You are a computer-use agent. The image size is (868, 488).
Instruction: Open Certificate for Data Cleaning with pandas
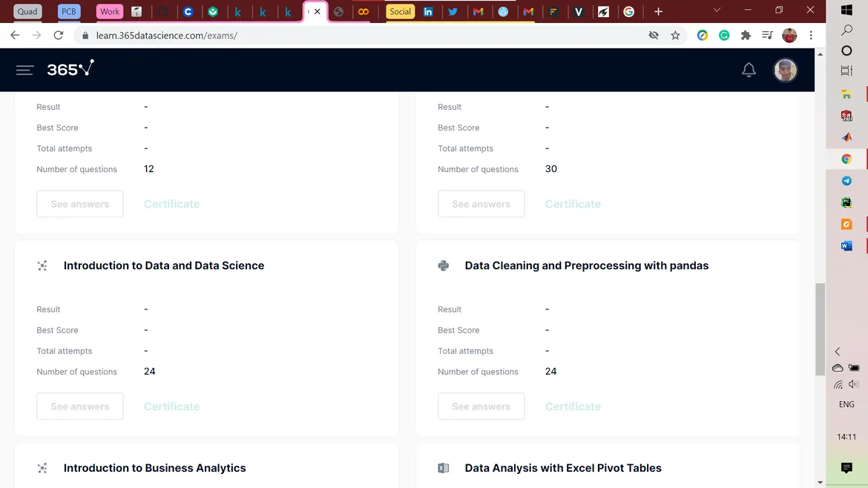click(x=573, y=406)
